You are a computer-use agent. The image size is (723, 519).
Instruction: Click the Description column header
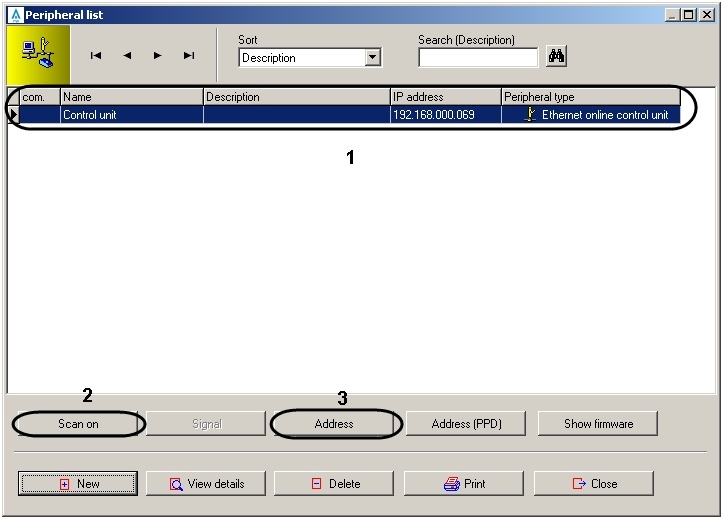(297, 97)
